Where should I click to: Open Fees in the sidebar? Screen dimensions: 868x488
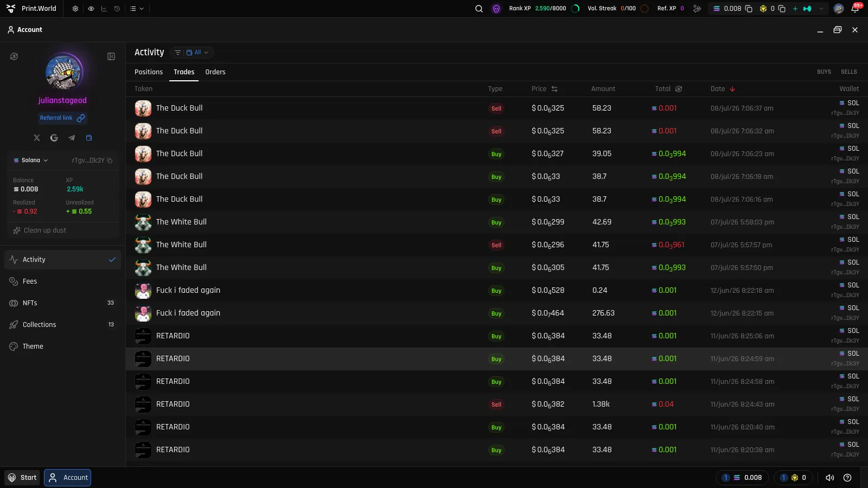pyautogui.click(x=63, y=281)
